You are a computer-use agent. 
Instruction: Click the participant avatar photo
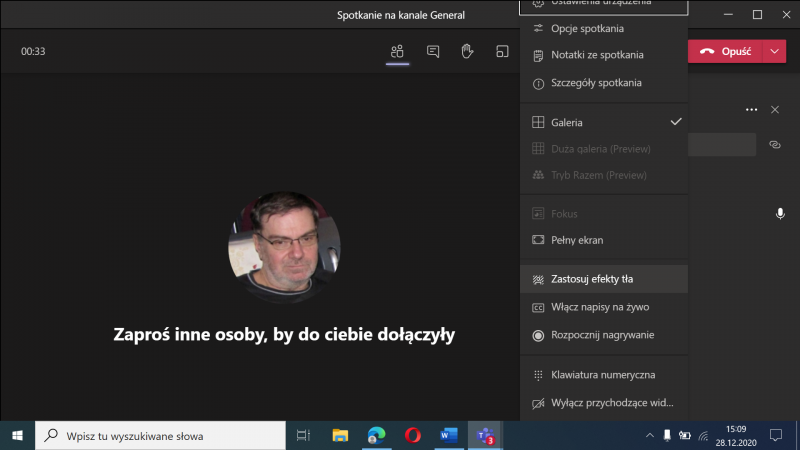pos(284,247)
